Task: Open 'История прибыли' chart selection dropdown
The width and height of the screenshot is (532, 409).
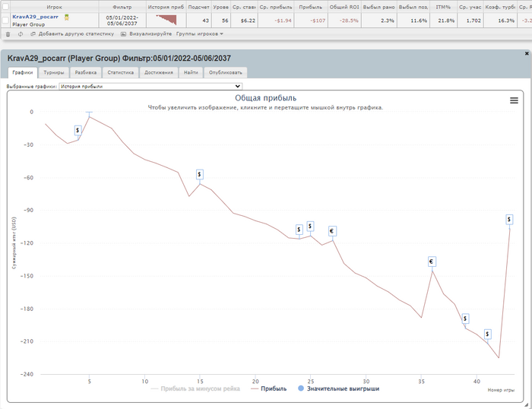Action: 150,87
